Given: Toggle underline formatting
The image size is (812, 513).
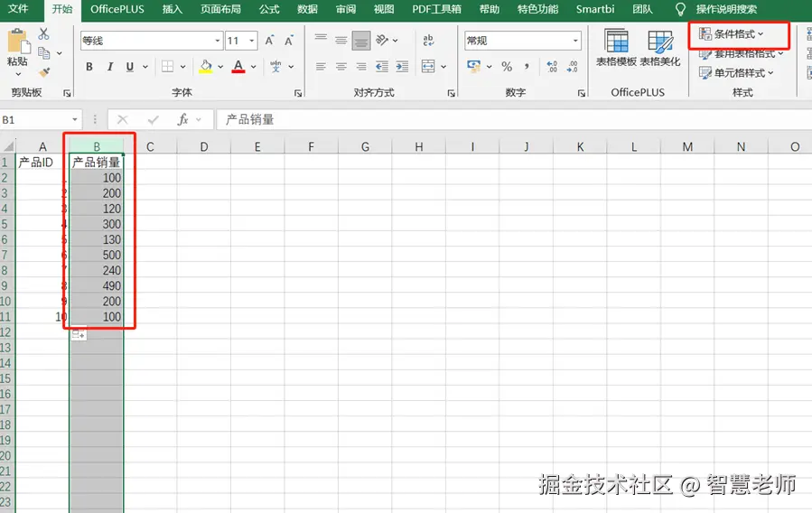Looking at the screenshot, I should coord(129,67).
